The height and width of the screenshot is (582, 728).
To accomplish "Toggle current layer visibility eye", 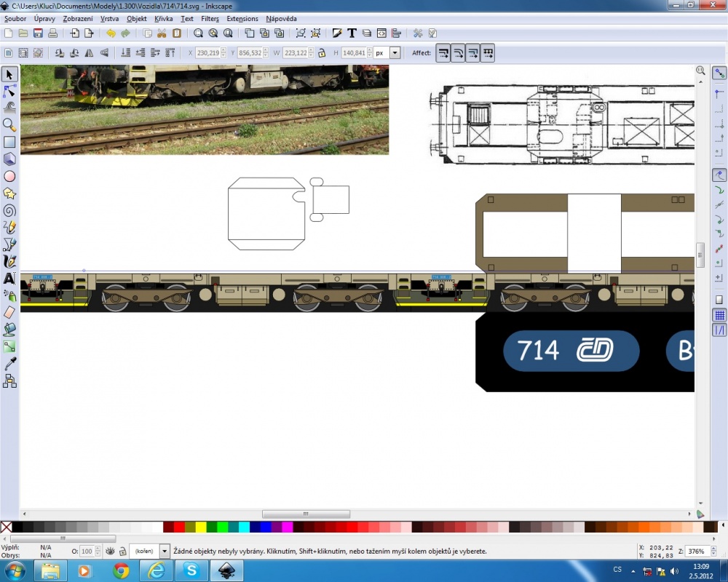I will (x=110, y=551).
